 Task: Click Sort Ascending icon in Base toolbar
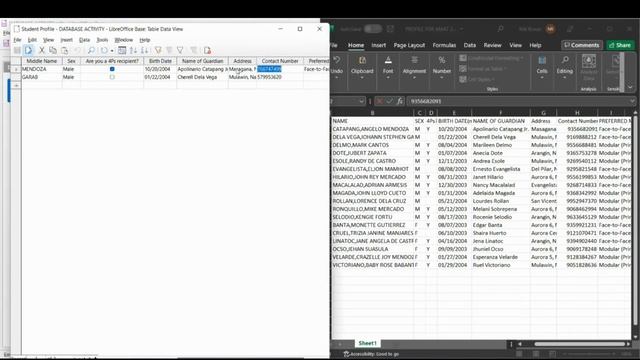(133, 50)
